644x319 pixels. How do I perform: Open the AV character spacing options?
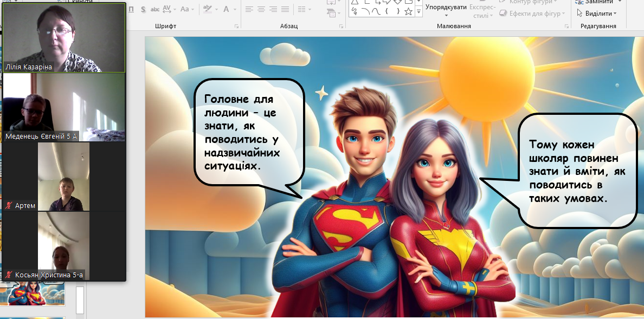click(x=167, y=9)
